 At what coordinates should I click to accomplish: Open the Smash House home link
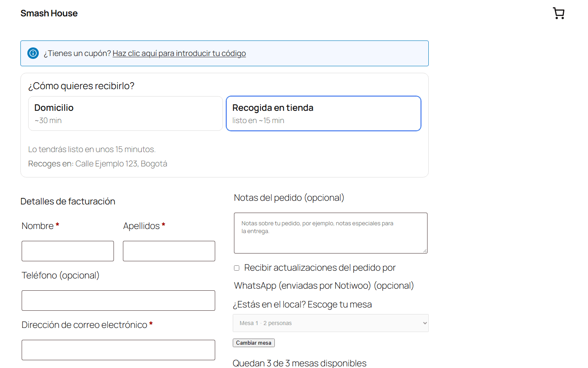[49, 13]
